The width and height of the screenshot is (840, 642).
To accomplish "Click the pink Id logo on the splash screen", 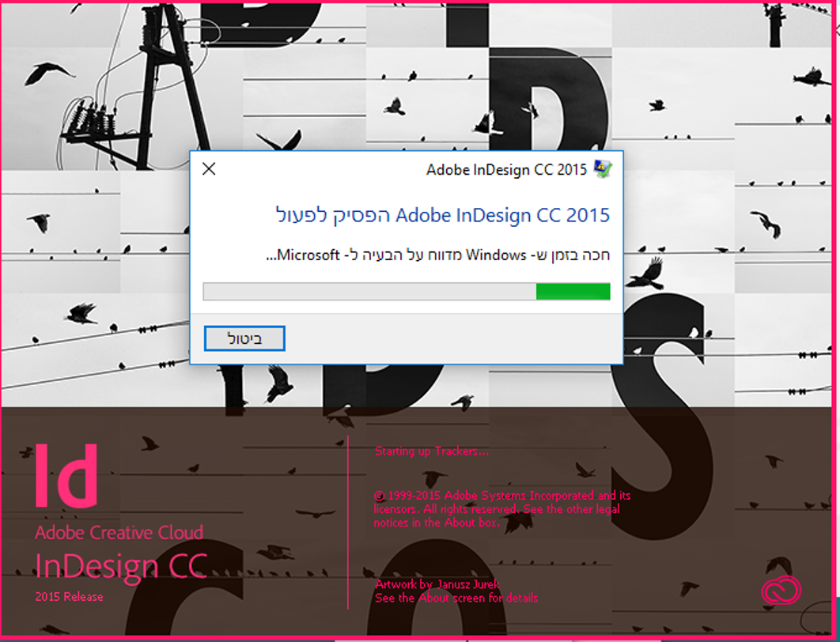I will point(66,474).
